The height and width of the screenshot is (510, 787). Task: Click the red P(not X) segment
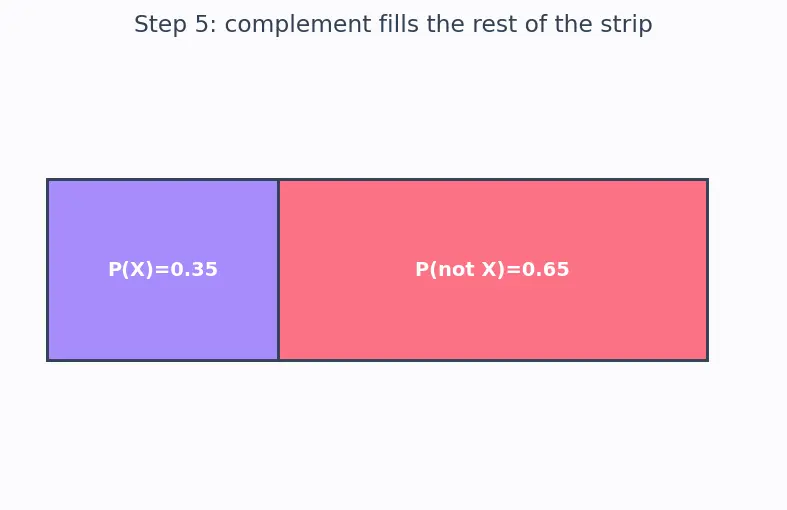point(493,270)
